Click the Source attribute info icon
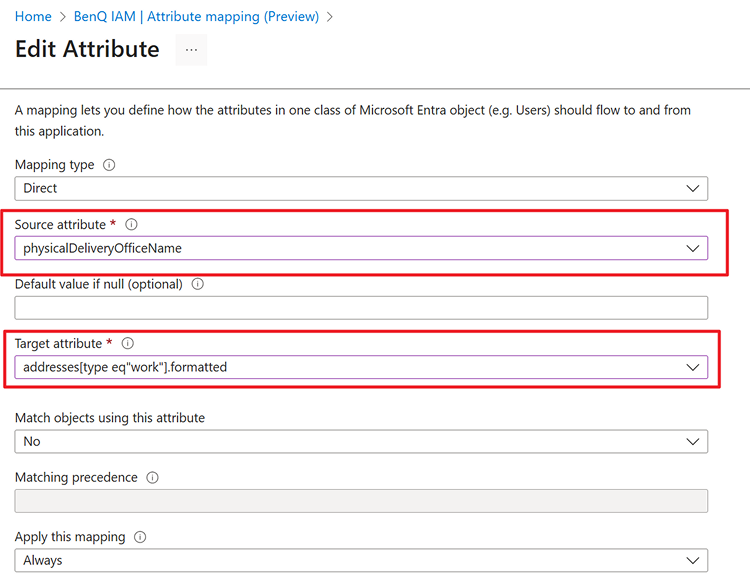750x587 pixels. 132,225
